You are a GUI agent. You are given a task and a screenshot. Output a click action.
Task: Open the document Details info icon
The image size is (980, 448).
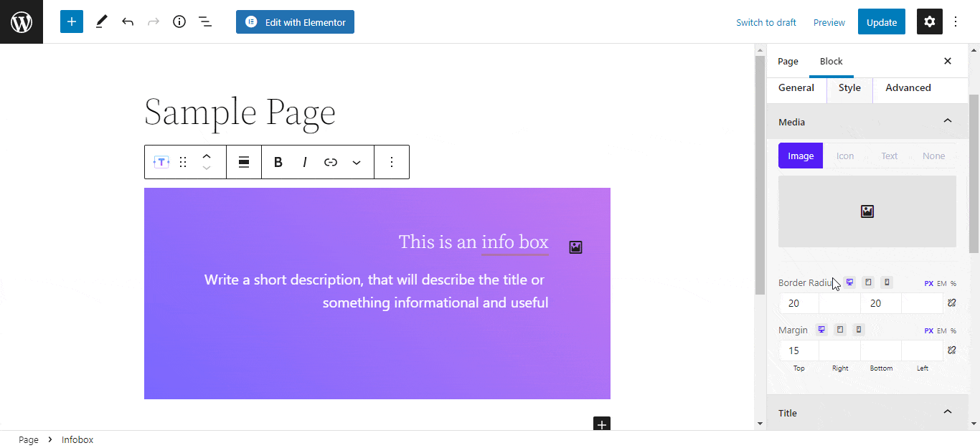pyautogui.click(x=179, y=22)
